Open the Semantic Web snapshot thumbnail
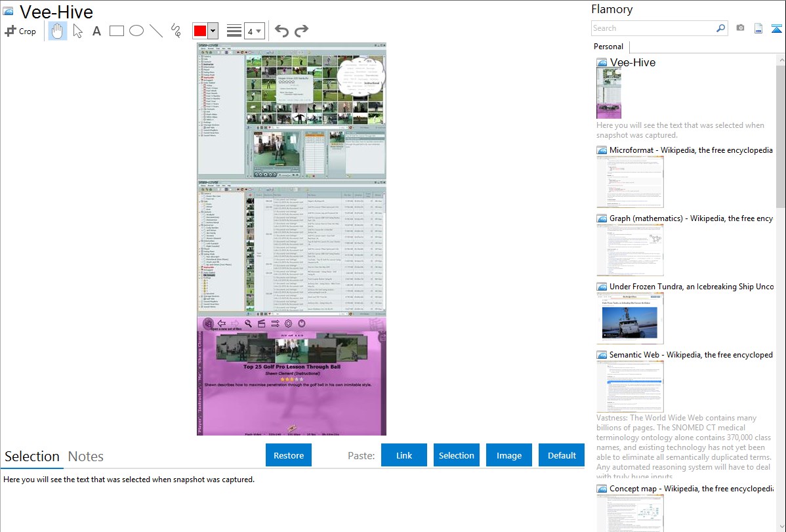Screen dimensions: 786x532 [630, 386]
